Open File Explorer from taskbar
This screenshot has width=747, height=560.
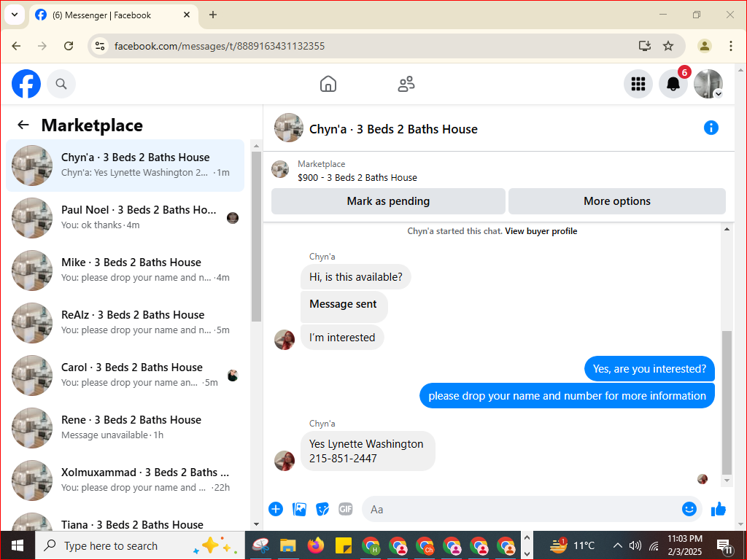[x=287, y=545]
